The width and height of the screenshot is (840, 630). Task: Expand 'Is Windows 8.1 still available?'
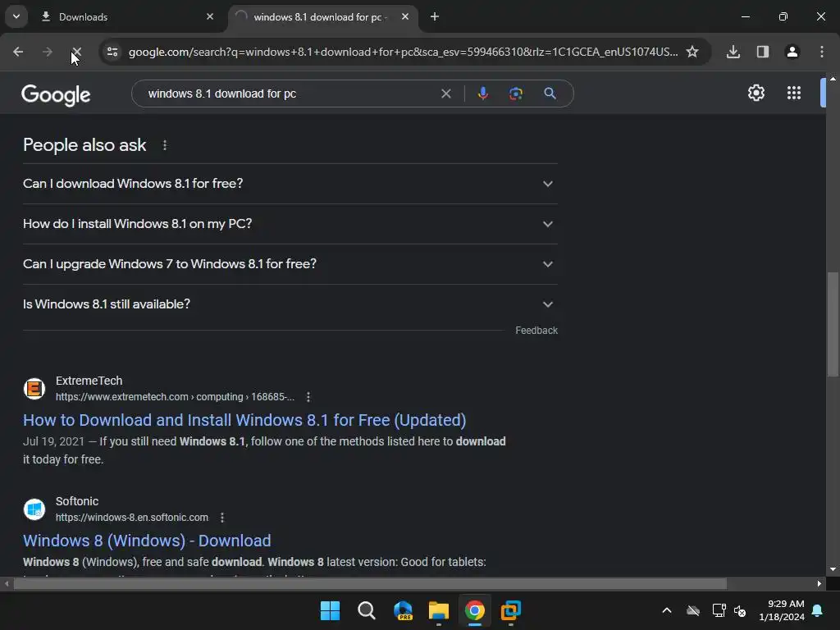(290, 304)
